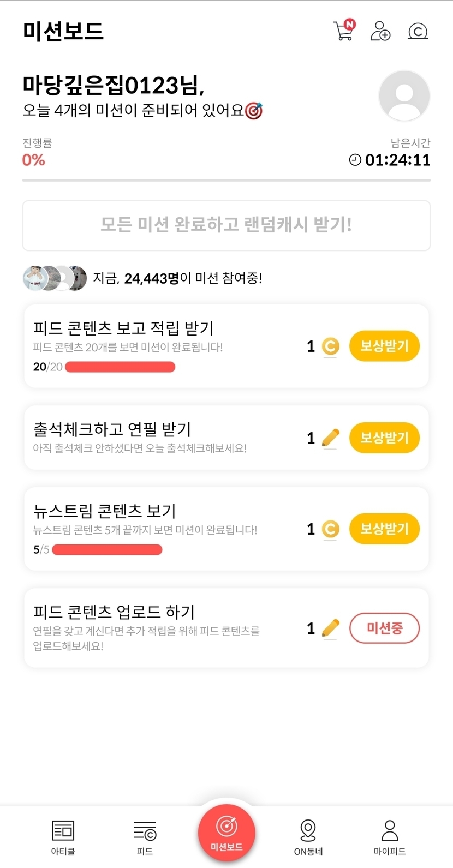This screenshot has width=453, height=868.
Task: Tap the profile avatar picture
Action: coord(404,96)
